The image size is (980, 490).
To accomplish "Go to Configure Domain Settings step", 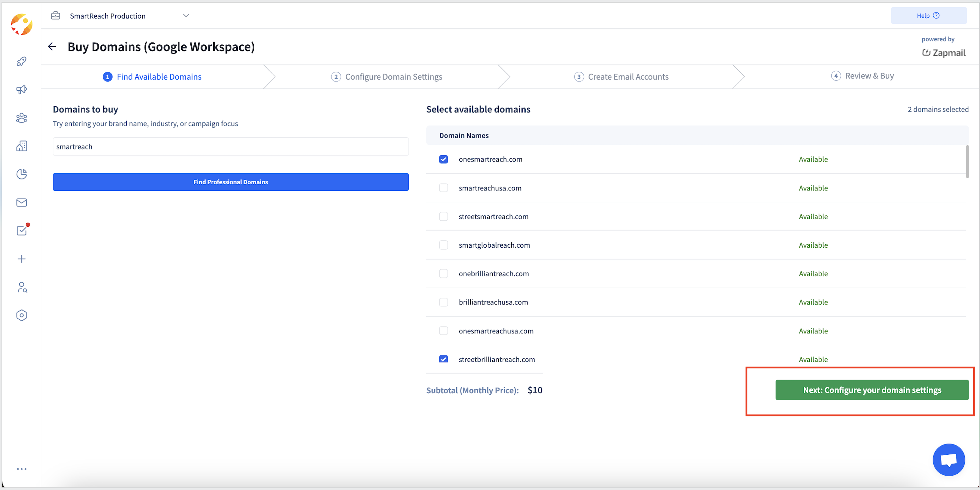I will [393, 77].
